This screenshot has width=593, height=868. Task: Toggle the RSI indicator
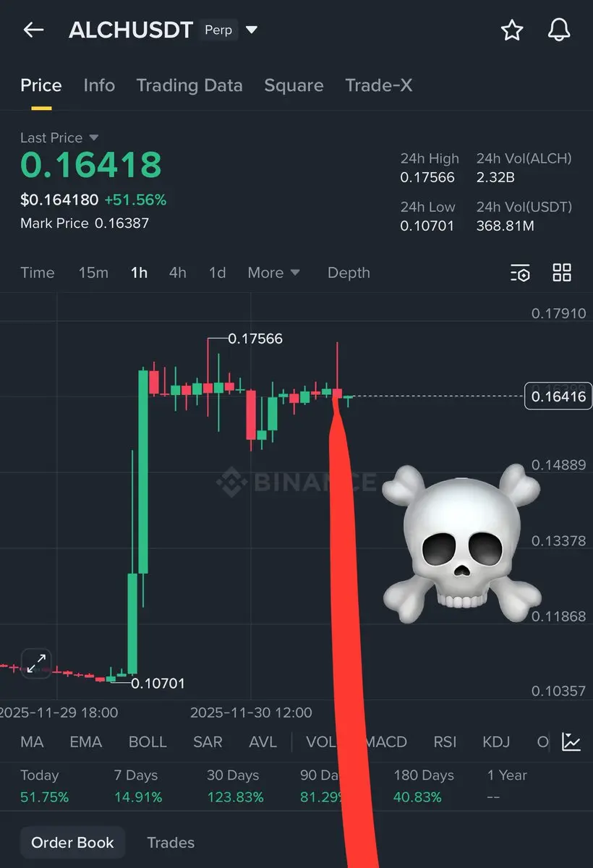coord(445,742)
